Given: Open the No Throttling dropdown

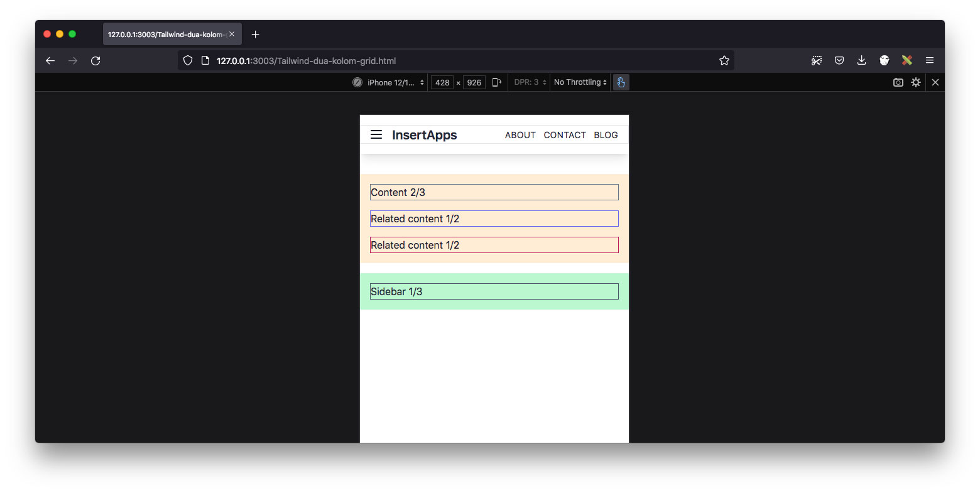Looking at the screenshot, I should point(580,82).
